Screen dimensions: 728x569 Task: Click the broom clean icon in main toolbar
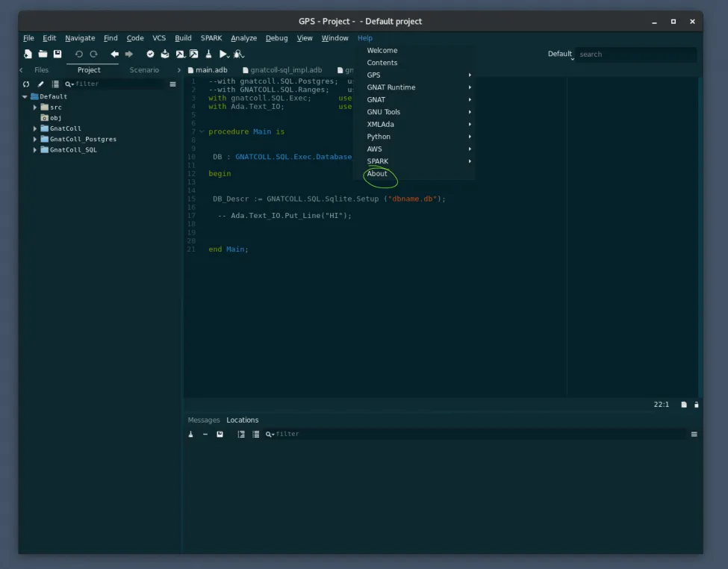click(x=208, y=55)
